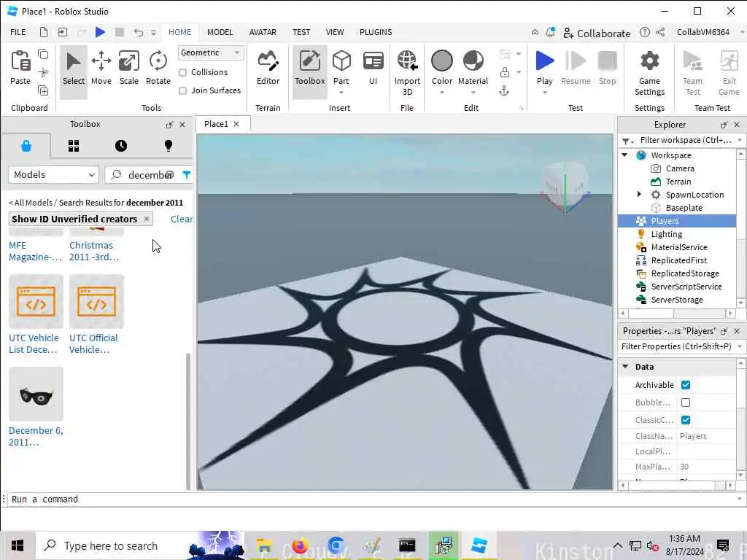Image resolution: width=747 pixels, height=560 pixels.
Task: Click the New file icon
Action: pyautogui.click(x=43, y=32)
